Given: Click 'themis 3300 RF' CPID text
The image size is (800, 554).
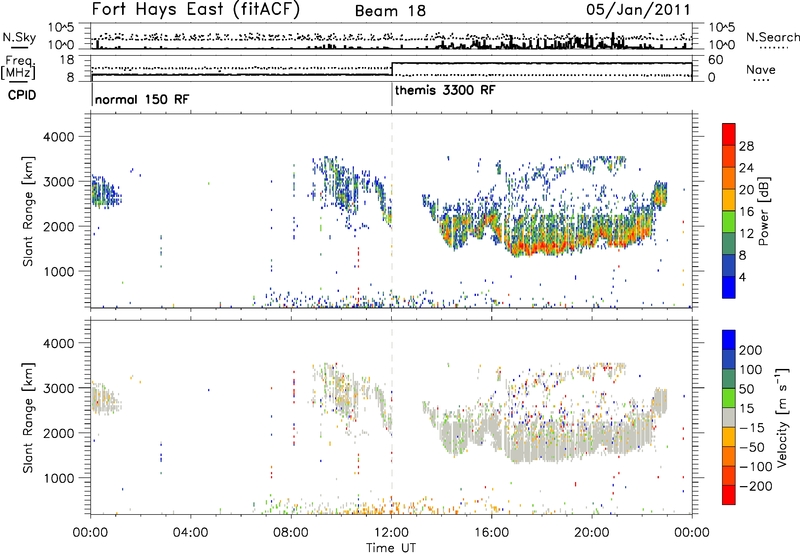Looking at the screenshot, I should 445,90.
